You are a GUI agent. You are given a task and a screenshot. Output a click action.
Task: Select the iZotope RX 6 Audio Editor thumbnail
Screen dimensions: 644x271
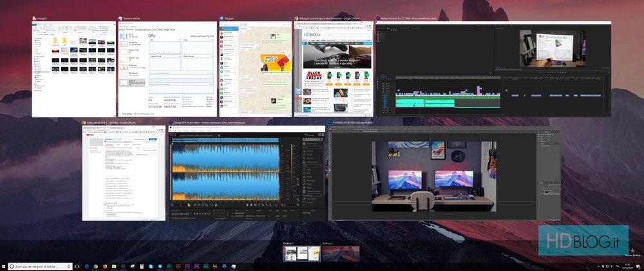click(247, 173)
